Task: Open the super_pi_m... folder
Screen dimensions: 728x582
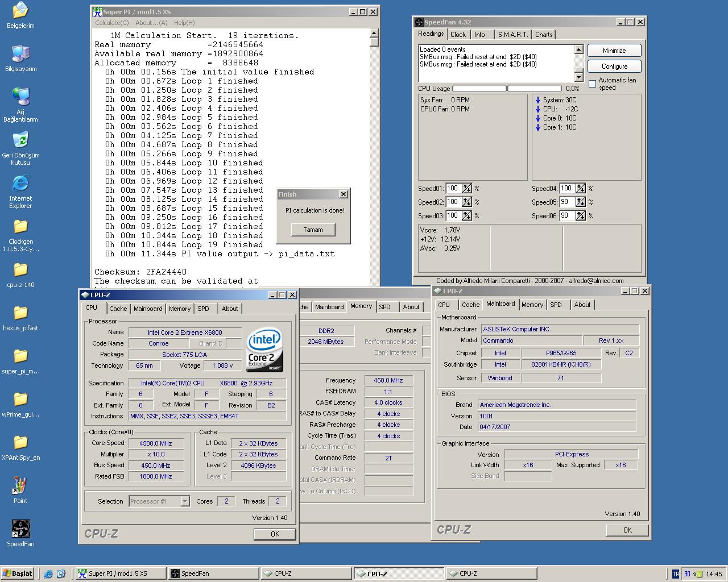Action: point(20,361)
